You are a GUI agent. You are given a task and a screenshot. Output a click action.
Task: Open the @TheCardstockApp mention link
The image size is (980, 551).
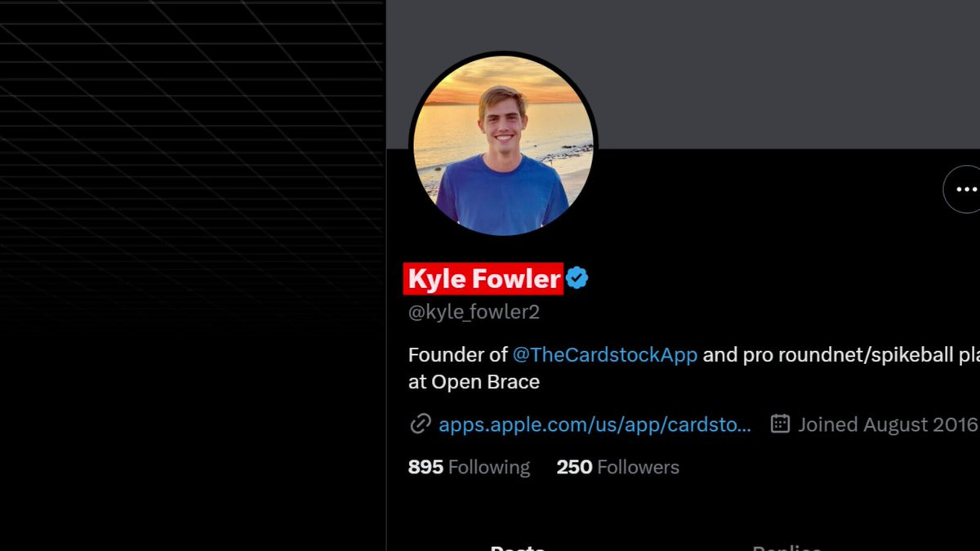(604, 355)
